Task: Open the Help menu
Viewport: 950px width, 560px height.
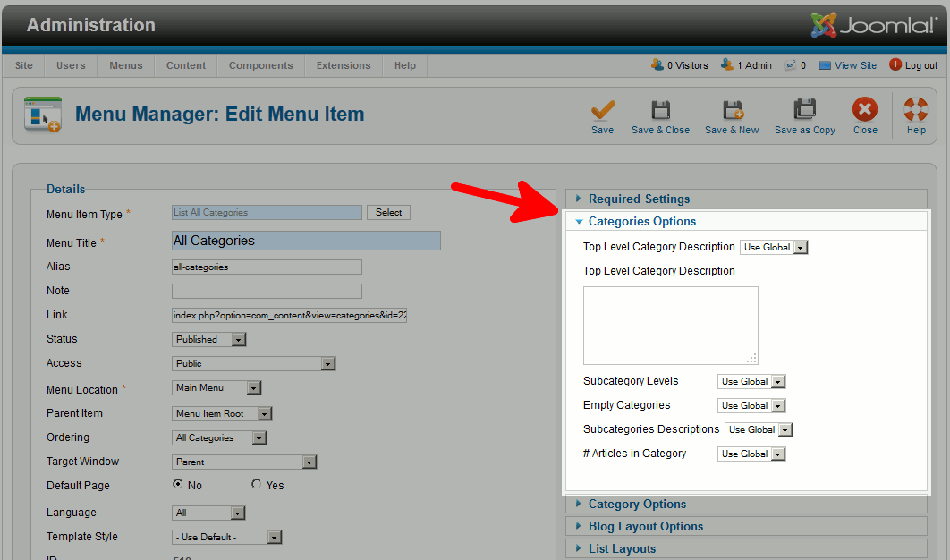Action: (x=404, y=65)
